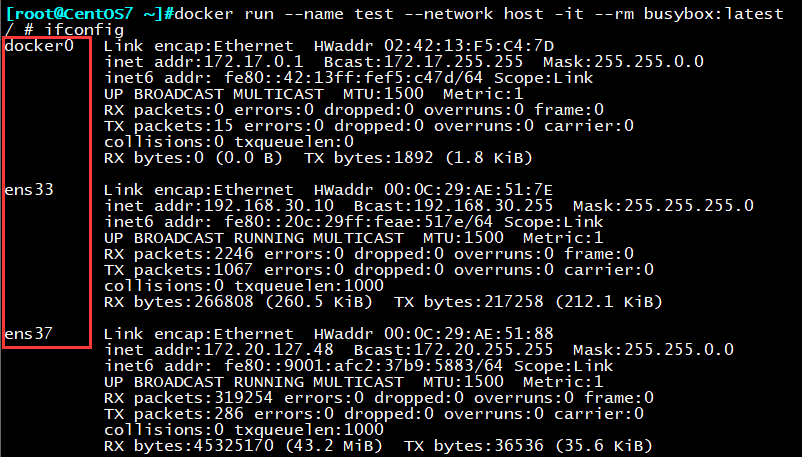The height and width of the screenshot is (457, 802).
Task: Click the docker0 HWaddr 02:42:13:F5:C4:7D
Action: [434, 46]
